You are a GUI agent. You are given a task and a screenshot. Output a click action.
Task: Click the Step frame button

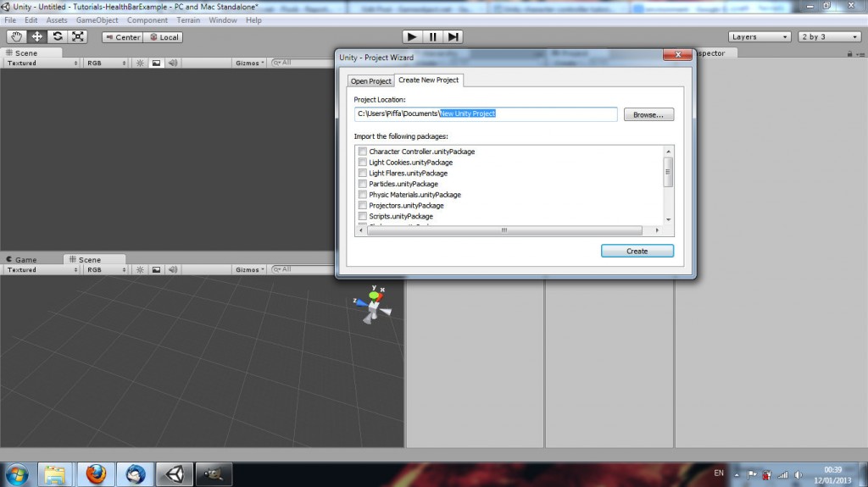[453, 36]
